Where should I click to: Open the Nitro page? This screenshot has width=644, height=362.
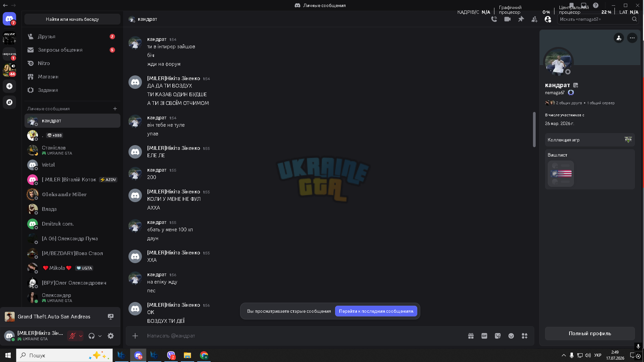point(72,63)
